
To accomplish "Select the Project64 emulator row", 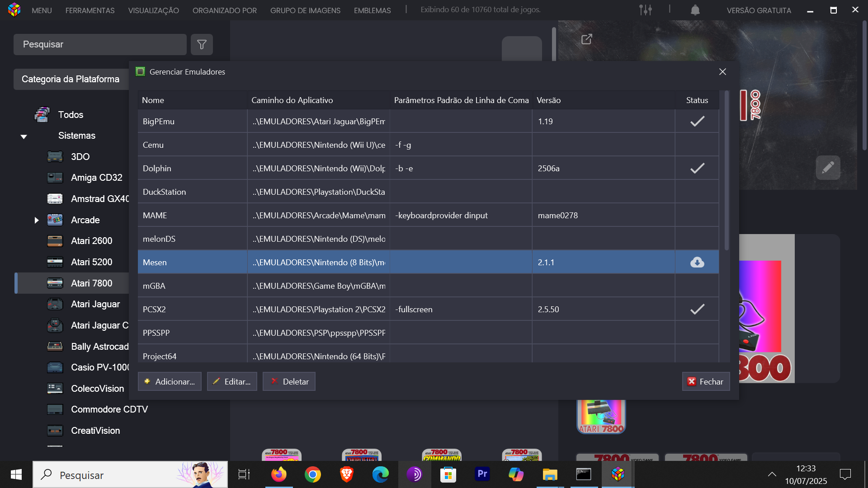I will 428,354.
